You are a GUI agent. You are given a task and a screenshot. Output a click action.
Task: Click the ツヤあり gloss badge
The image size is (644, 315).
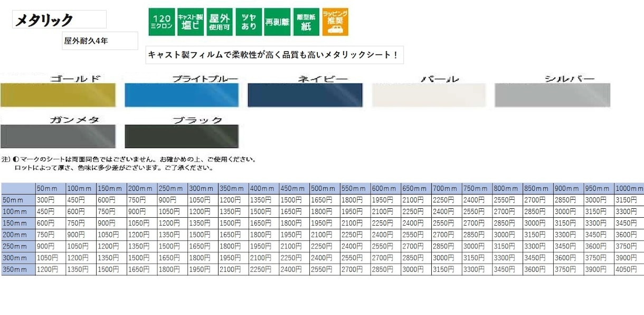[x=248, y=22]
